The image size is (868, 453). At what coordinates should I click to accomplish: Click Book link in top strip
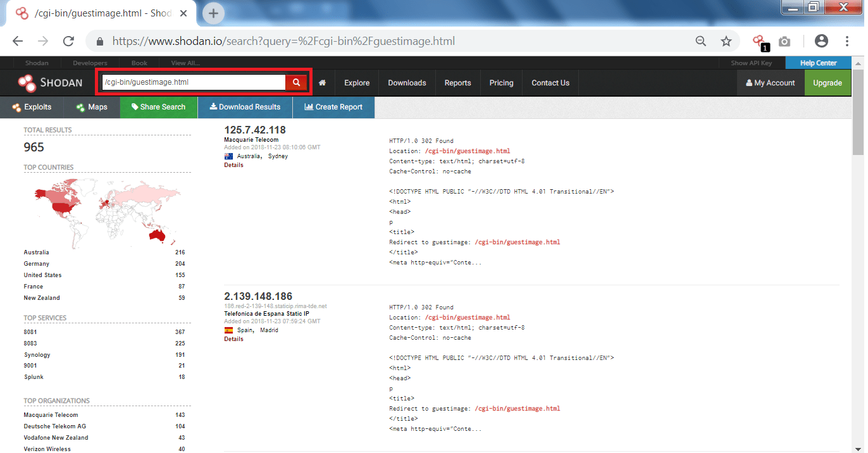(139, 63)
